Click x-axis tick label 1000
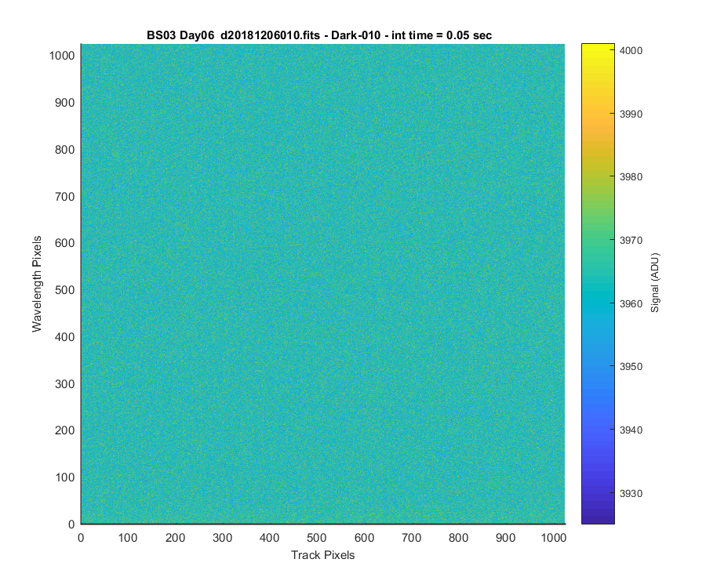Viewport: 706px width, 588px height. point(553,538)
